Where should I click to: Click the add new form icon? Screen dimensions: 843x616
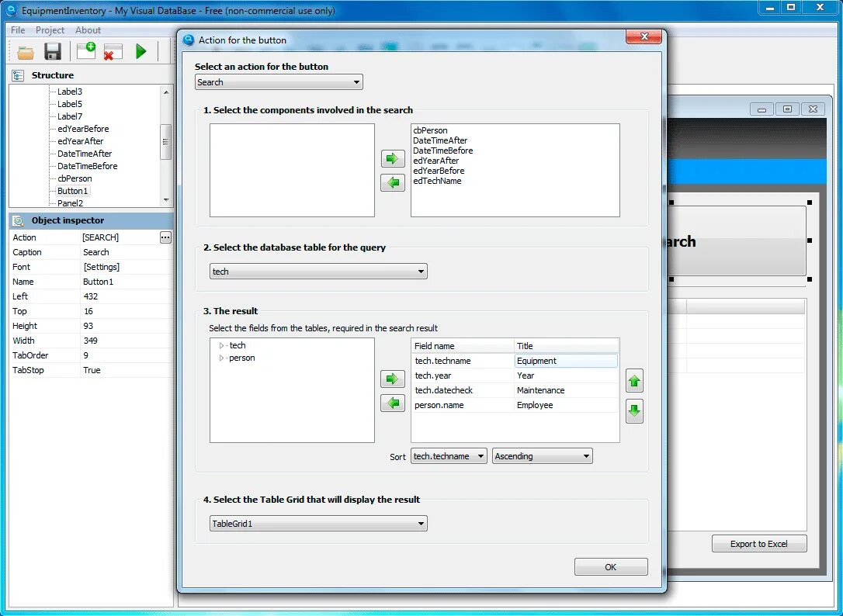pyautogui.click(x=86, y=50)
